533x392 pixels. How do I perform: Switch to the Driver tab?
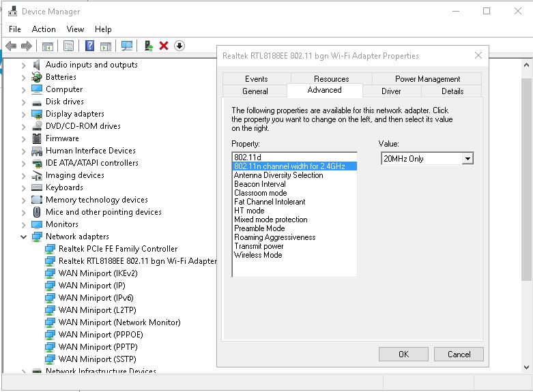[x=391, y=91]
